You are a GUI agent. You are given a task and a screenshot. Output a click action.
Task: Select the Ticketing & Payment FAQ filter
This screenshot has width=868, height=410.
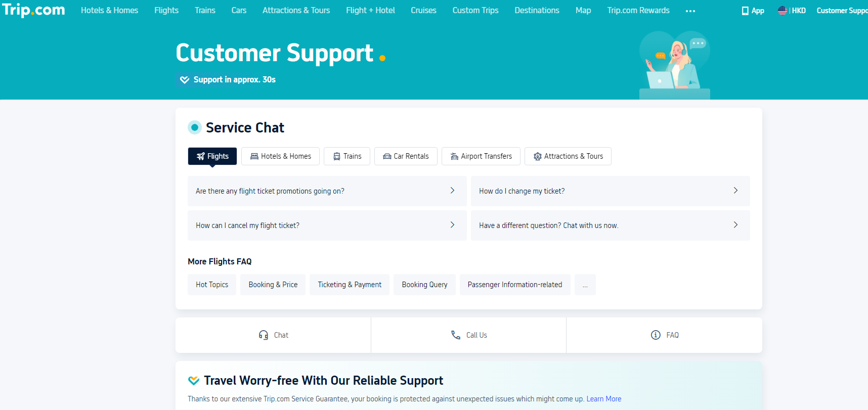pos(350,285)
